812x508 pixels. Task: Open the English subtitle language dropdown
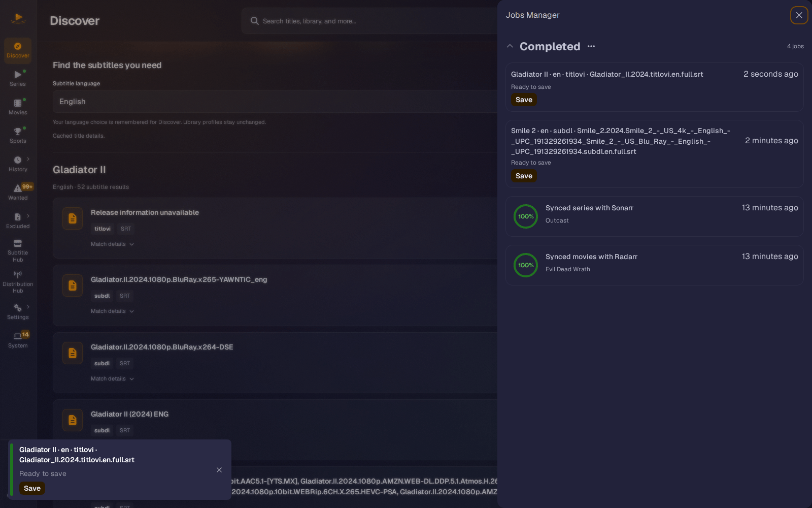[275, 102]
